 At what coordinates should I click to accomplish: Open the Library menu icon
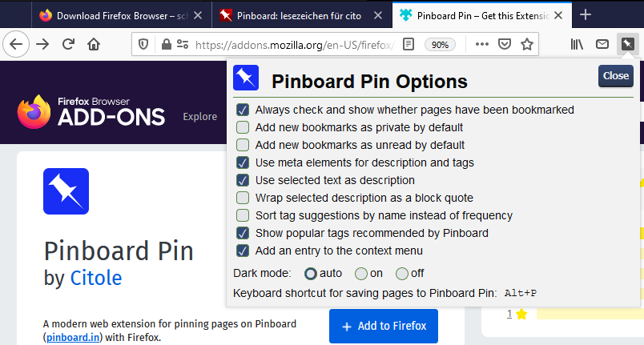coord(577,44)
